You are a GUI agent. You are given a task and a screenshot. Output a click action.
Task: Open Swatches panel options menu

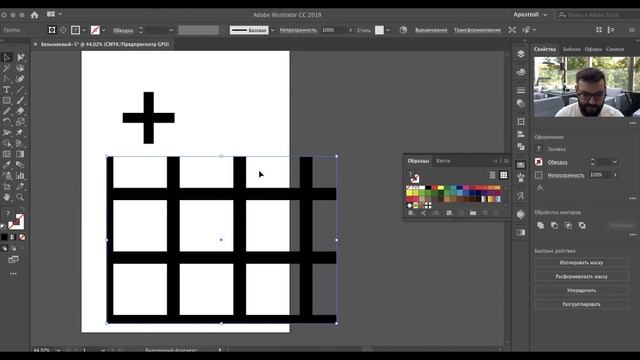click(506, 161)
